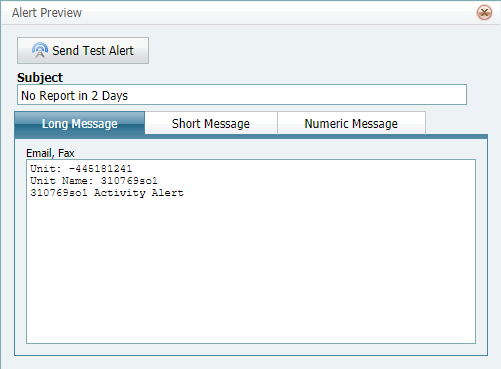The width and height of the screenshot is (501, 369).
Task: Click the "310769so1 Activity Alert" line start
Action: tap(32, 193)
